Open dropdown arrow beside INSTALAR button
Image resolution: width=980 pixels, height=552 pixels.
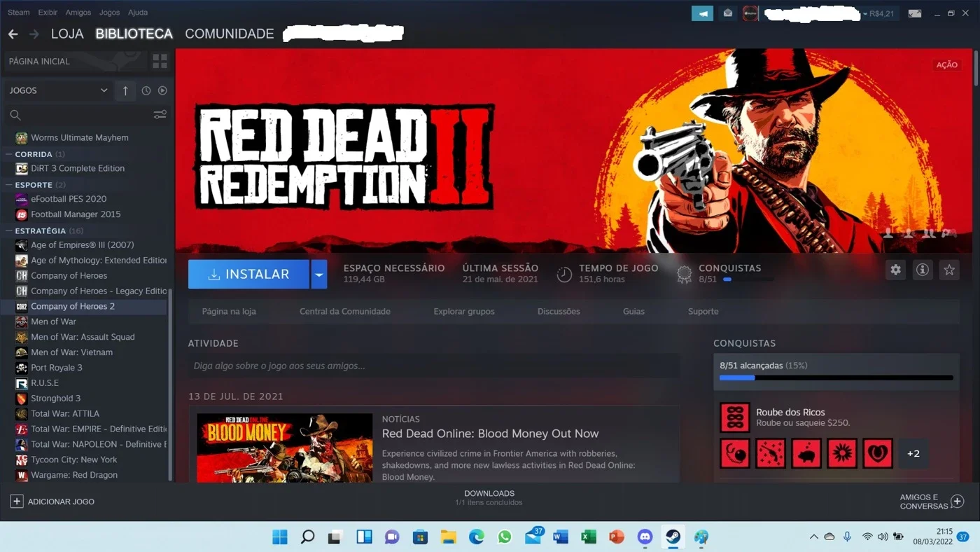point(318,275)
